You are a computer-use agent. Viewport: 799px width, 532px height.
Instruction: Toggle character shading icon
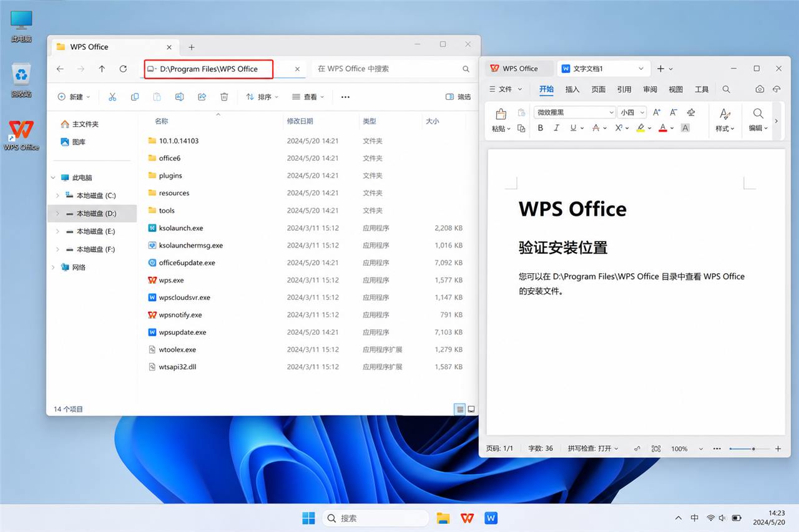685,128
